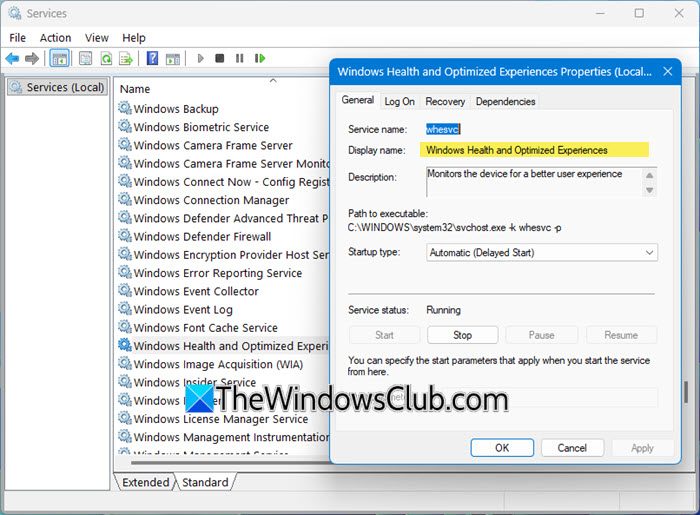The width and height of the screenshot is (700, 515).
Task: Open the Help toolbar icon
Action: pos(152,58)
